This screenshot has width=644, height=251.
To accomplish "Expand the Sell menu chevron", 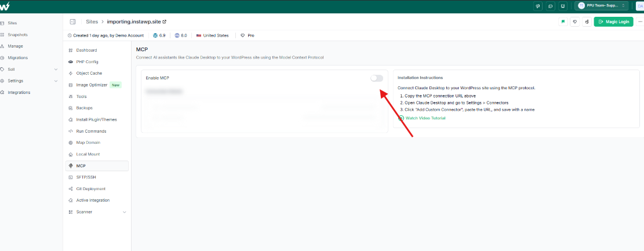I will pos(56,70).
